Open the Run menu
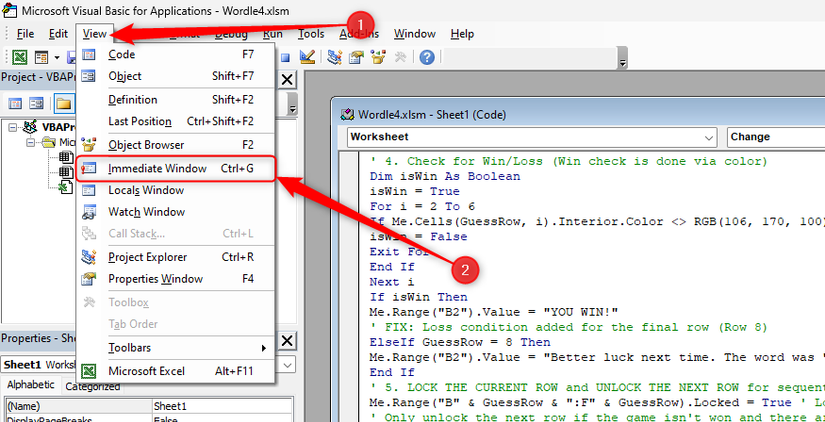 [x=273, y=34]
